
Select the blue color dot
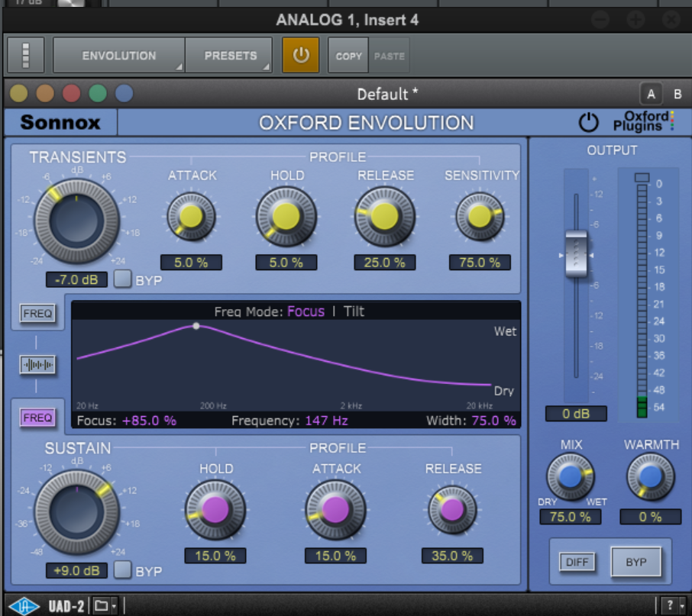pyautogui.click(x=124, y=93)
